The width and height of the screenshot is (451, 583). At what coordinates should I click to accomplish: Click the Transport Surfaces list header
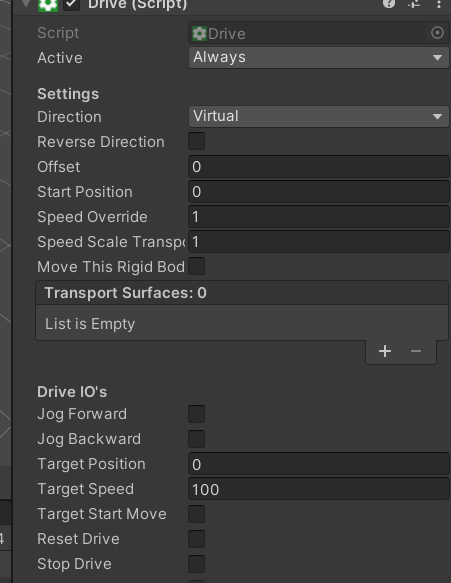(242, 293)
